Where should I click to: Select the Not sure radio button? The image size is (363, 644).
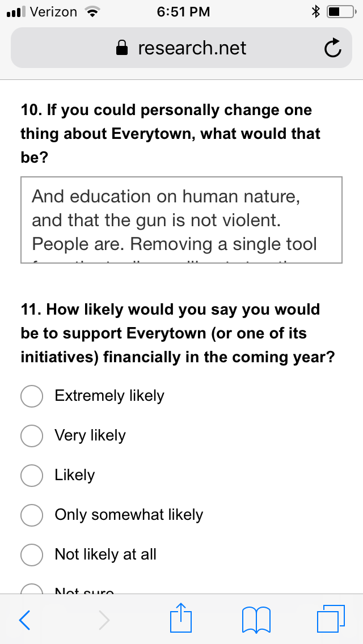pyautogui.click(x=32, y=589)
